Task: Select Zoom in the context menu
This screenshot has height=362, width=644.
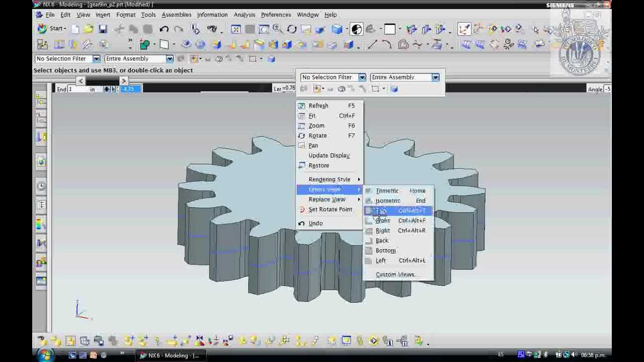Action: 330,126
